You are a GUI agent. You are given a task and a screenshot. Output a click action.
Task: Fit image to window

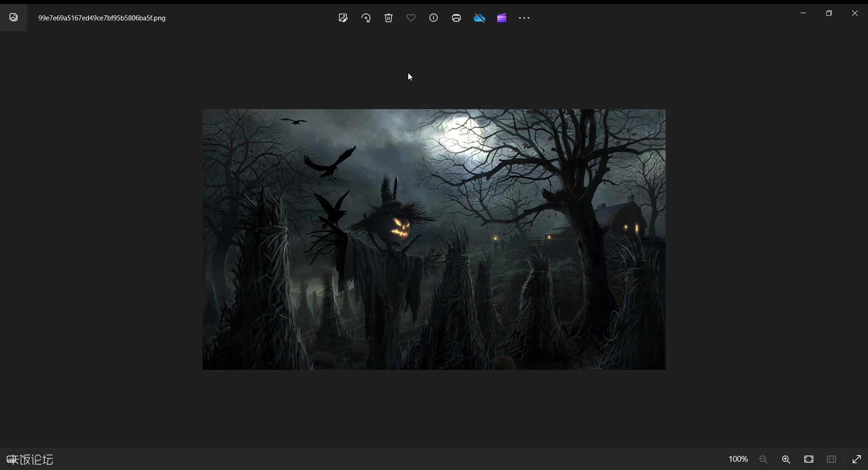(x=809, y=459)
